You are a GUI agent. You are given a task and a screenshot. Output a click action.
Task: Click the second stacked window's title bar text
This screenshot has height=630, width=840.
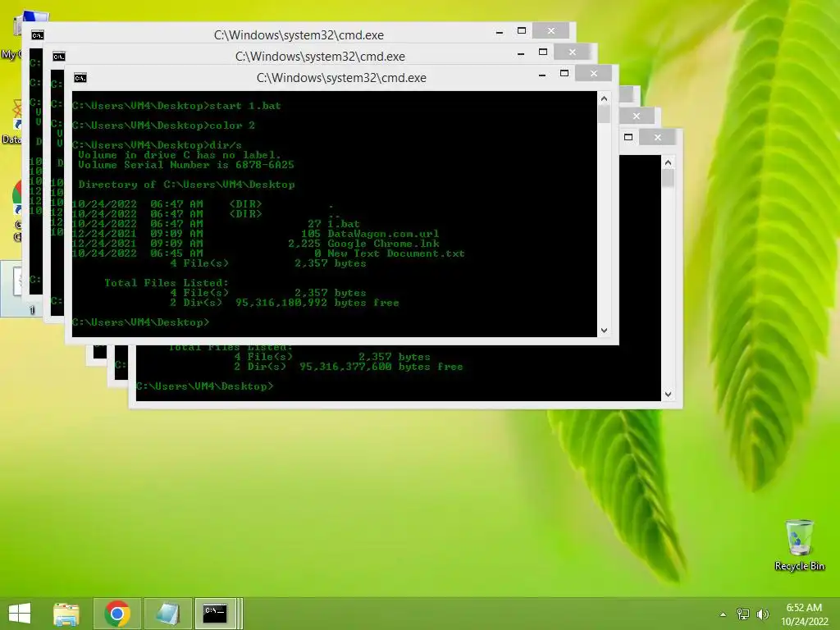pos(320,57)
